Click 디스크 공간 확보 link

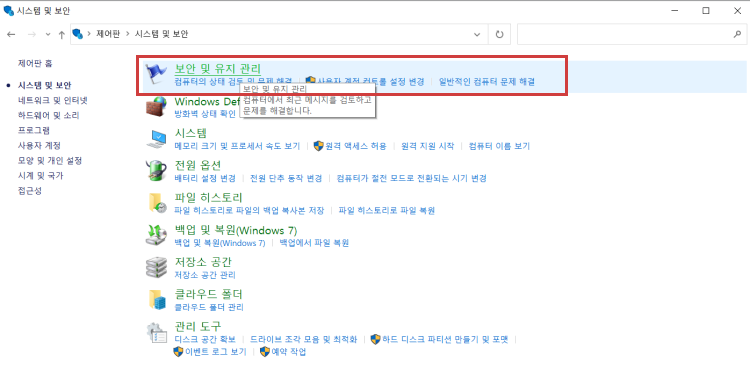tap(205, 339)
